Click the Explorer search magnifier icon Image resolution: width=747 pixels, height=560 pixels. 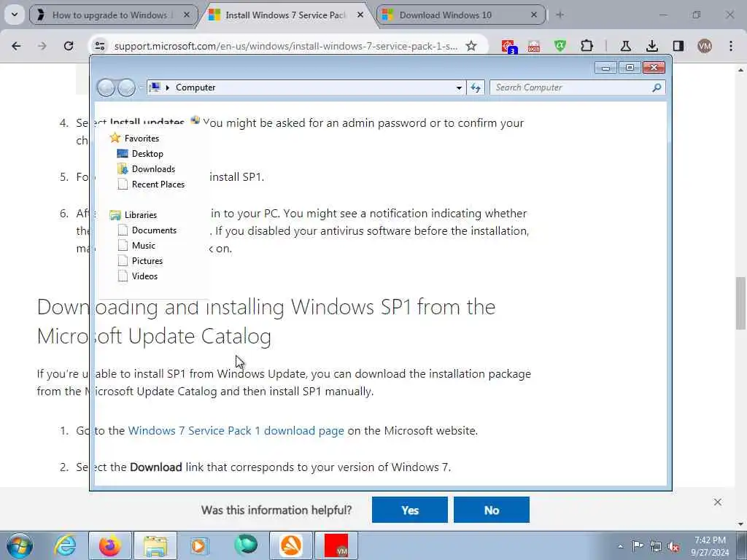(x=657, y=87)
